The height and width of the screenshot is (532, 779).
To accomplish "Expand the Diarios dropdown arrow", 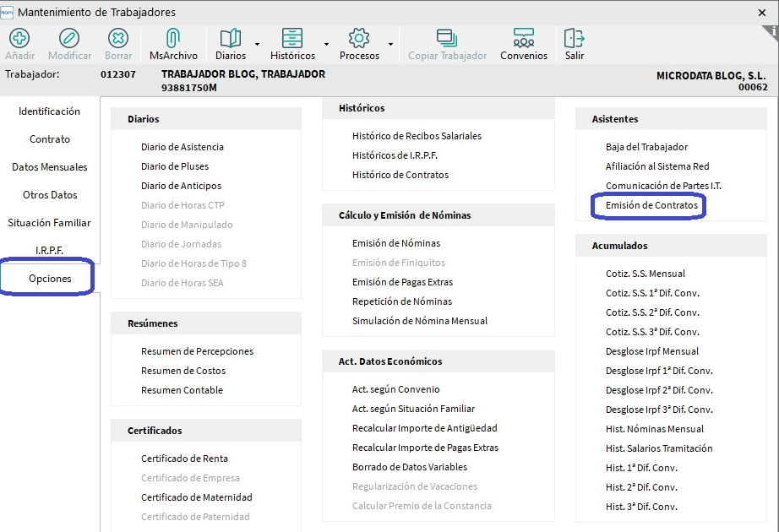I will pos(256,44).
